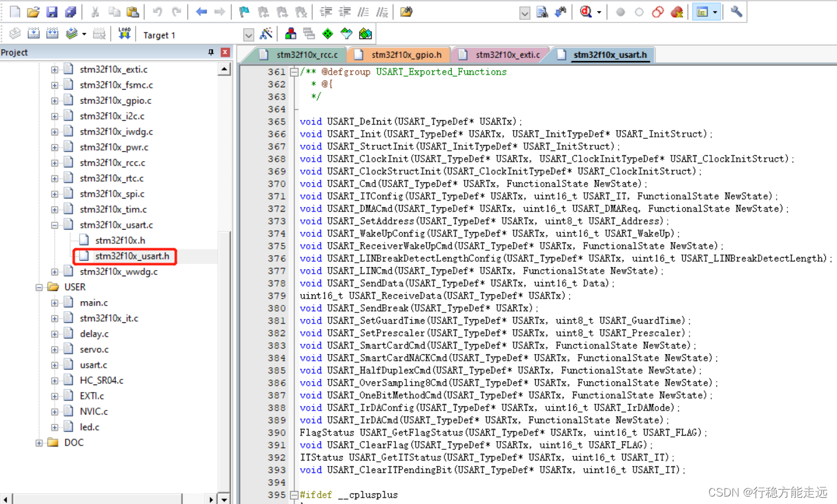Comment the selection with the // icon

[363, 12]
